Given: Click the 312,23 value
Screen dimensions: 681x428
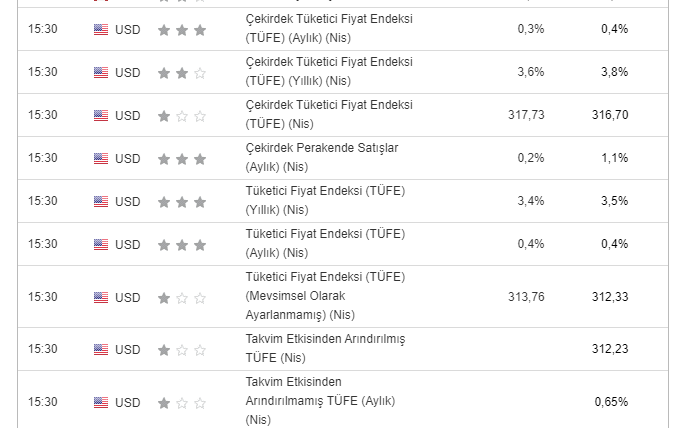Looking at the screenshot, I should [609, 349].
